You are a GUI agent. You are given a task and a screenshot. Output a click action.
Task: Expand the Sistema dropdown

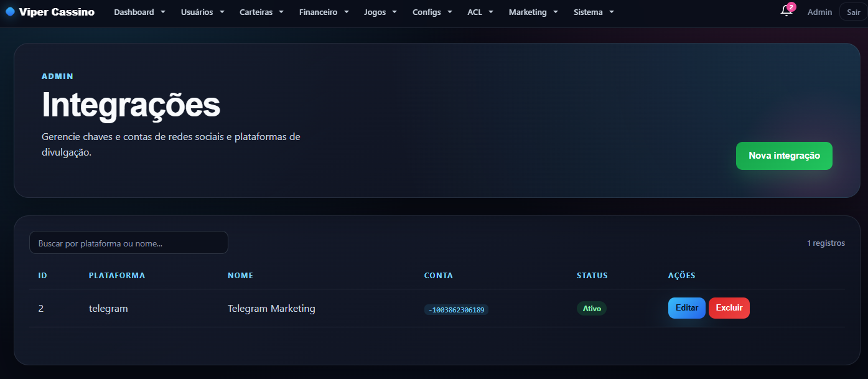pyautogui.click(x=594, y=12)
